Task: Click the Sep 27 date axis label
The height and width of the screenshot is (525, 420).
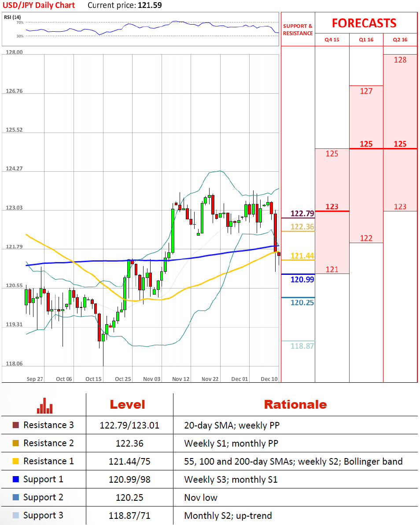Action: (35, 379)
